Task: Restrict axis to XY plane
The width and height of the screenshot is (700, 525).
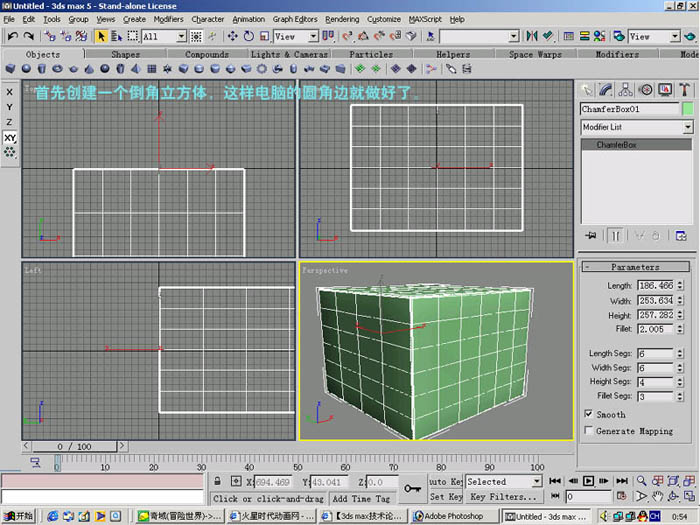Action: pos(10,138)
